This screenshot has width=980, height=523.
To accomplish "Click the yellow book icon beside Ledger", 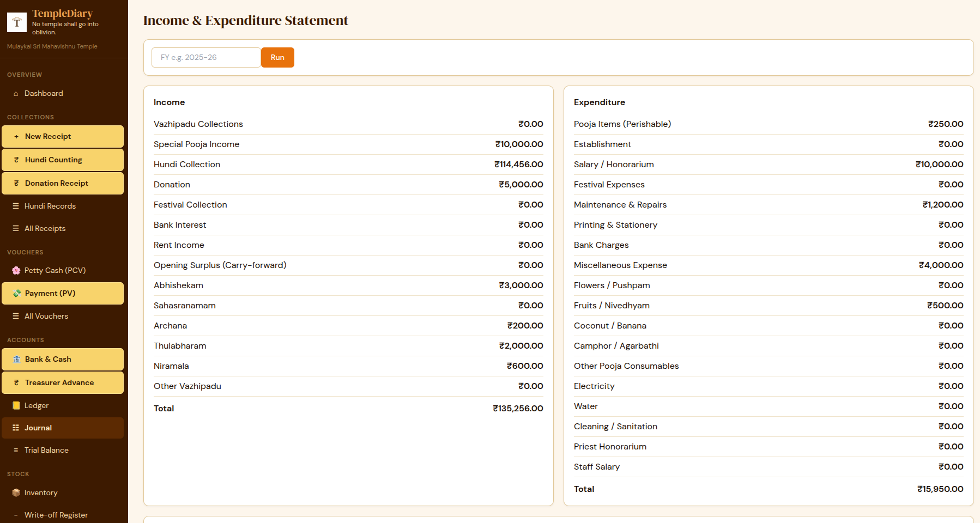I will 16,405.
